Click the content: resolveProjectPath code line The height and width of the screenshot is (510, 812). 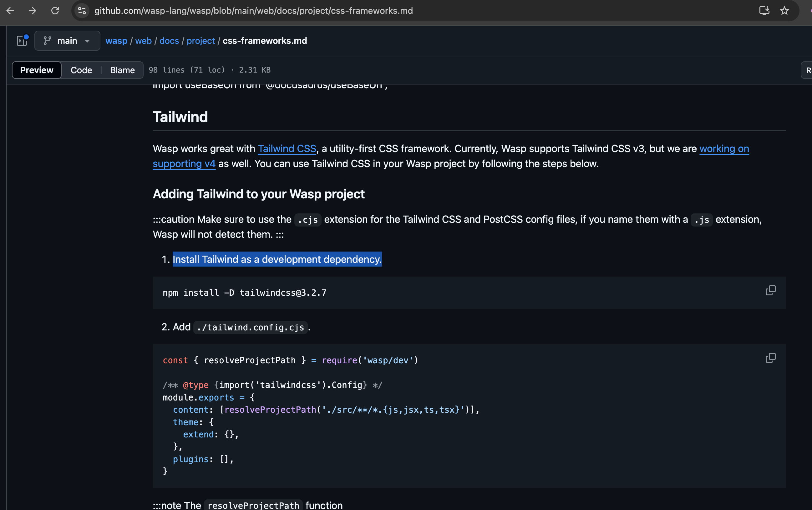click(x=326, y=410)
